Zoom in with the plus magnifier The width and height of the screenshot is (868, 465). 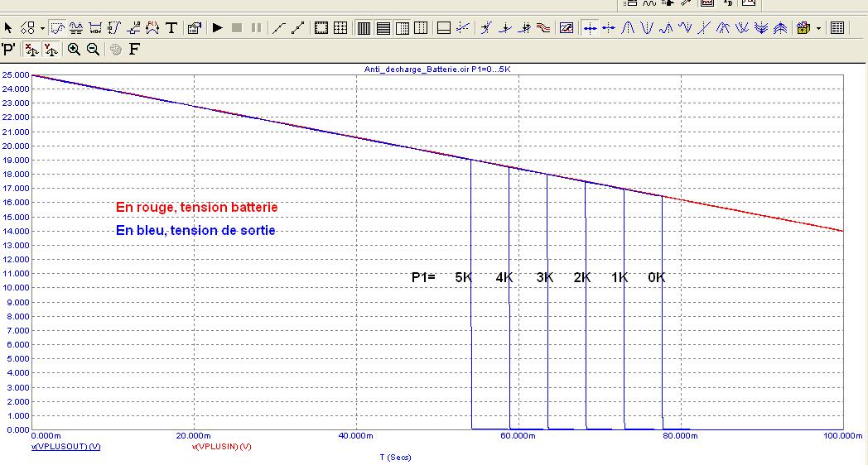[74, 49]
